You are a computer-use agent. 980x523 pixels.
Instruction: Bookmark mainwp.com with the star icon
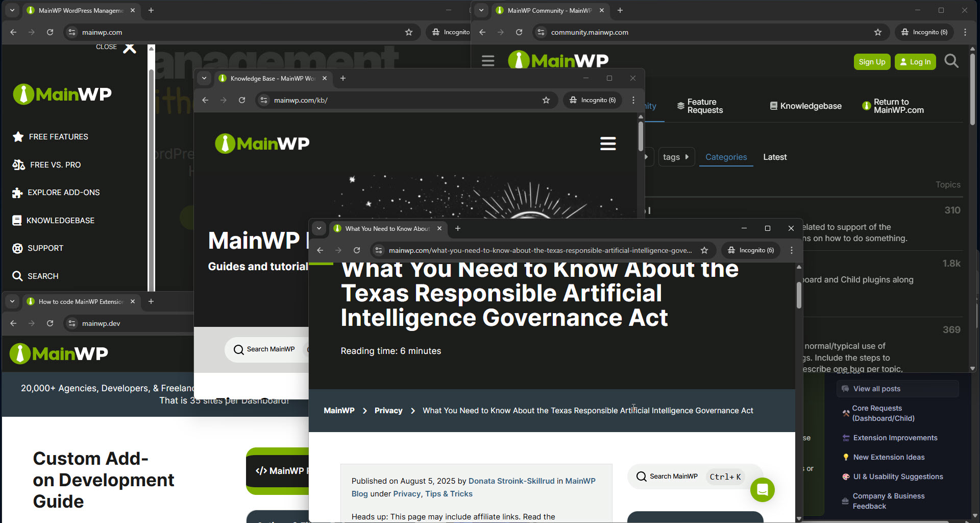point(409,32)
